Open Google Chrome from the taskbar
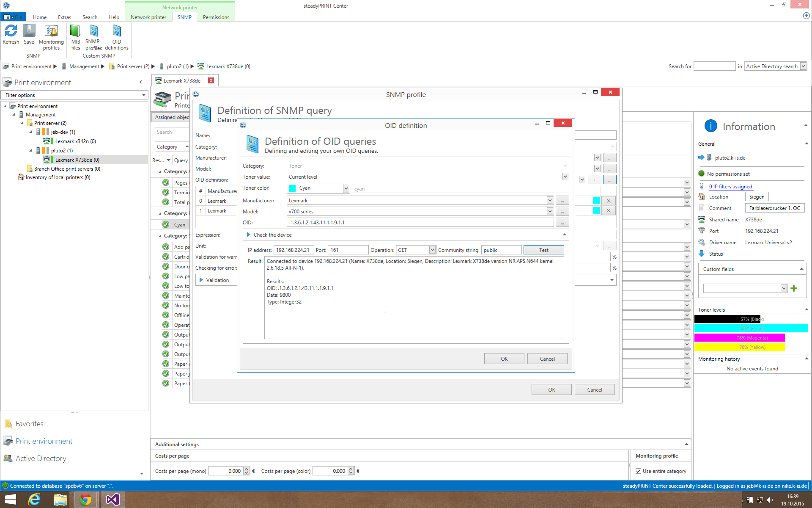Screen dimensions: 812x508 coord(86,500)
